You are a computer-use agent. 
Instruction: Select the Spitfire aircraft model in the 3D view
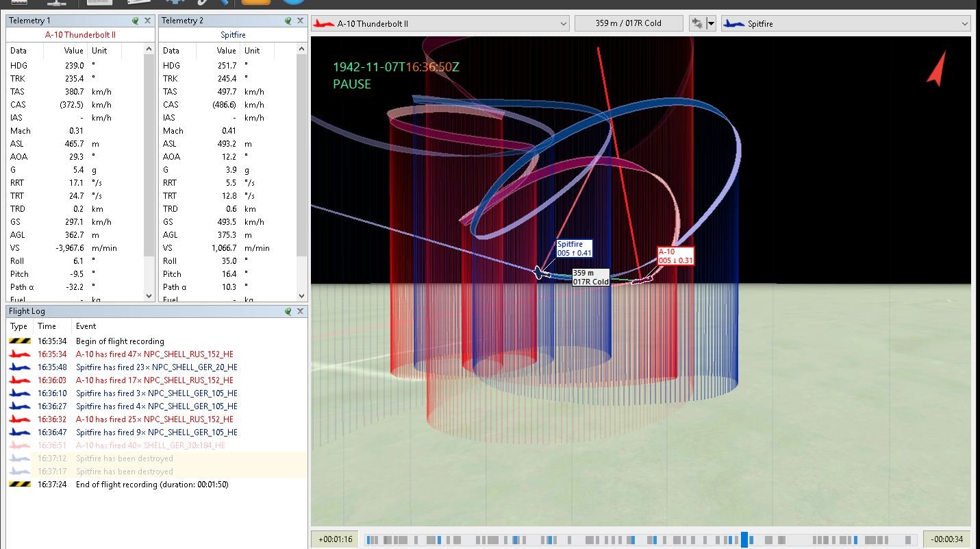542,273
